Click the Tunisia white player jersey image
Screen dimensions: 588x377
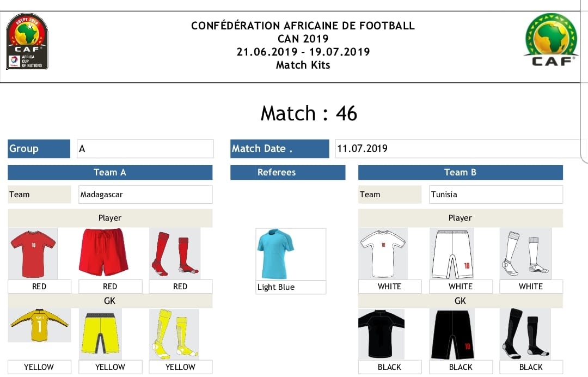[x=383, y=253]
